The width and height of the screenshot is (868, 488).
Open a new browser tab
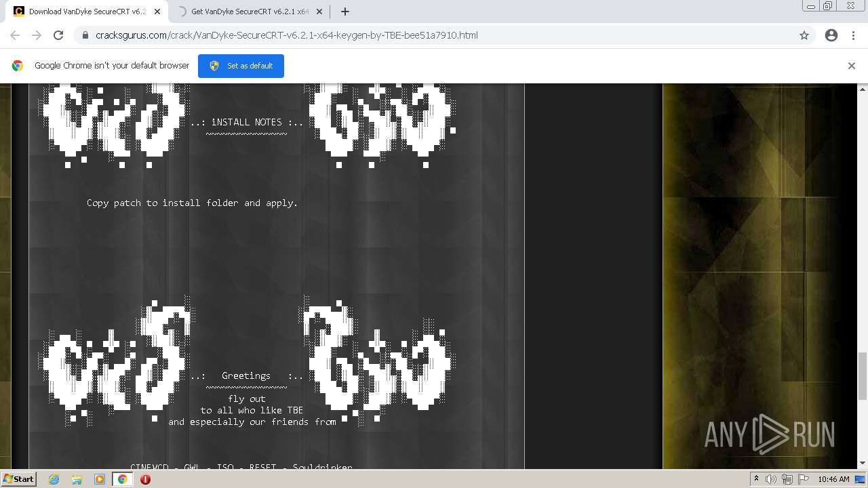(345, 12)
